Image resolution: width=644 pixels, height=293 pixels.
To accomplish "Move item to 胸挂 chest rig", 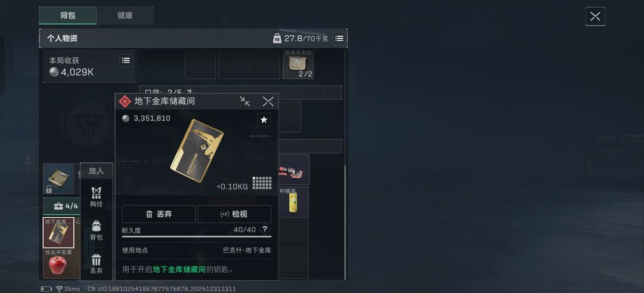I will (x=96, y=198).
